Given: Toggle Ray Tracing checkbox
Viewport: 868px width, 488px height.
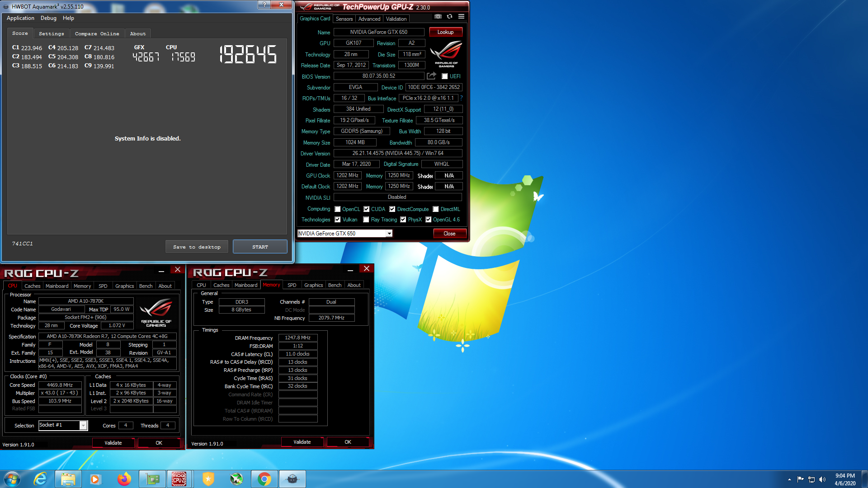Looking at the screenshot, I should 366,220.
